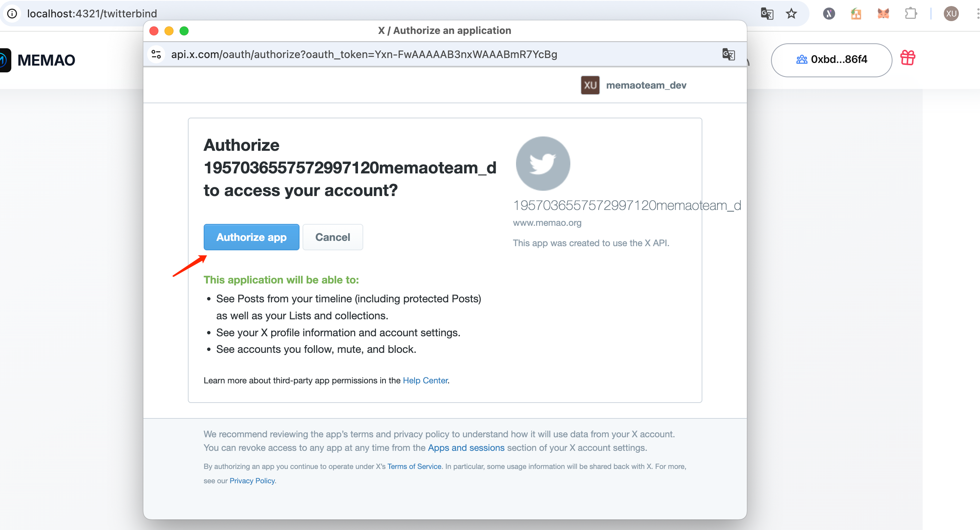Click the XU browser profile avatar
Image resolution: width=980 pixels, height=530 pixels.
[951, 13]
